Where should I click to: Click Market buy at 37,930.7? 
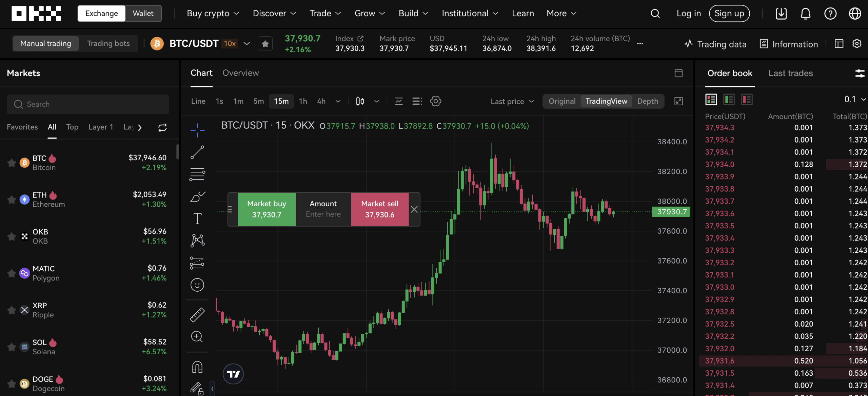click(x=266, y=209)
